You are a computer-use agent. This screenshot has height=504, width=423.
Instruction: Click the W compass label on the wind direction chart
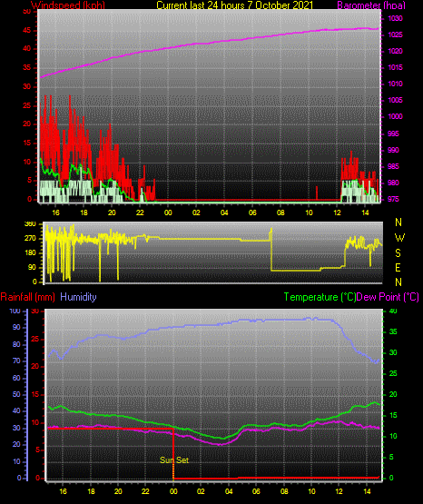pyautogui.click(x=399, y=238)
